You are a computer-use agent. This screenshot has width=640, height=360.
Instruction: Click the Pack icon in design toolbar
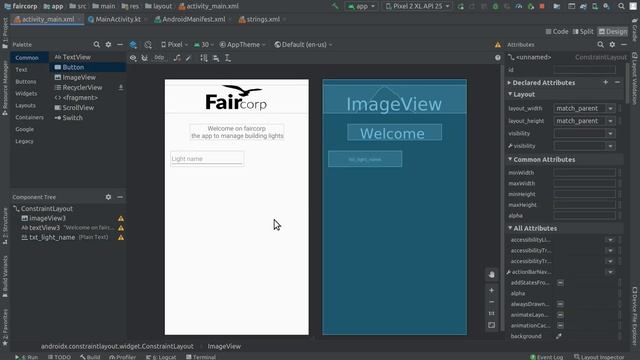pyautogui.click(x=204, y=58)
